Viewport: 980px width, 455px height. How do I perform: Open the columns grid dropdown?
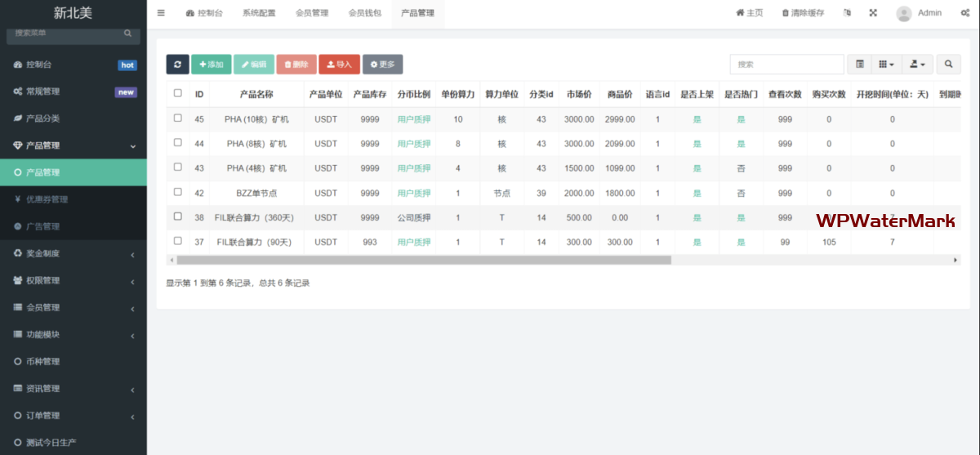click(x=886, y=65)
